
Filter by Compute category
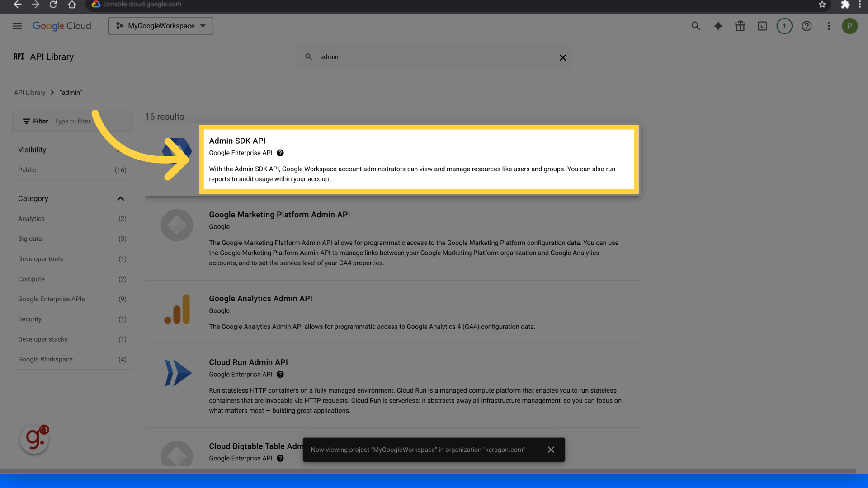[x=72, y=279]
